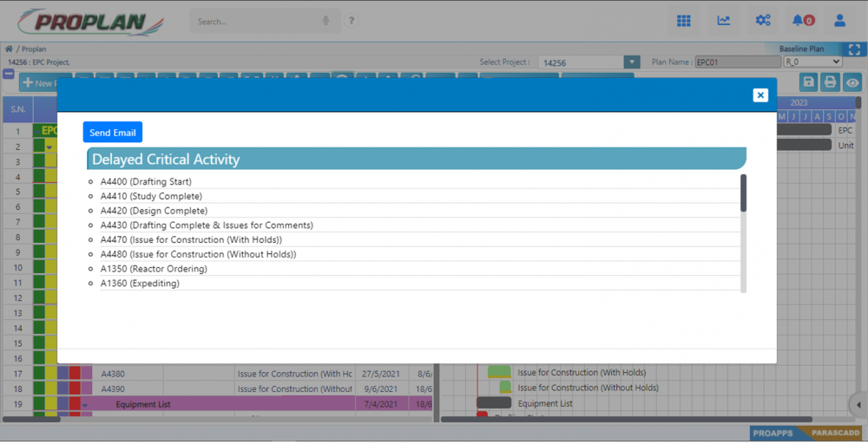Click the PROAPPS footer logo
Image resolution: width=868 pixels, height=444 pixels.
pyautogui.click(x=774, y=433)
